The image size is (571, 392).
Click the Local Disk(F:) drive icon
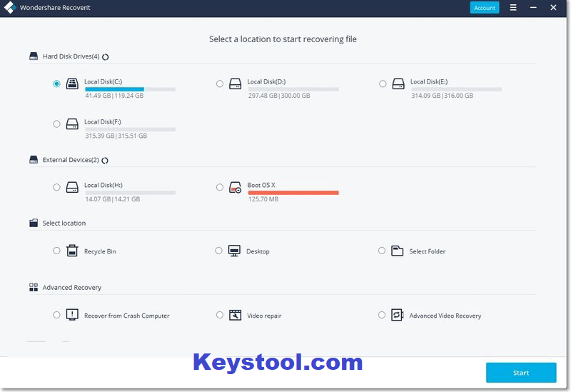[x=72, y=124]
